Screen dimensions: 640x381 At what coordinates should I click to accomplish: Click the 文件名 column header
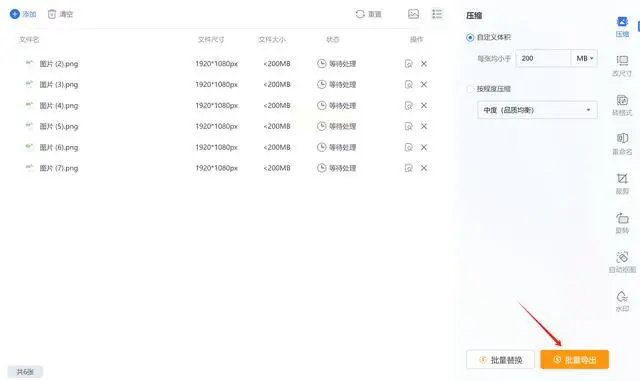pyautogui.click(x=29, y=40)
